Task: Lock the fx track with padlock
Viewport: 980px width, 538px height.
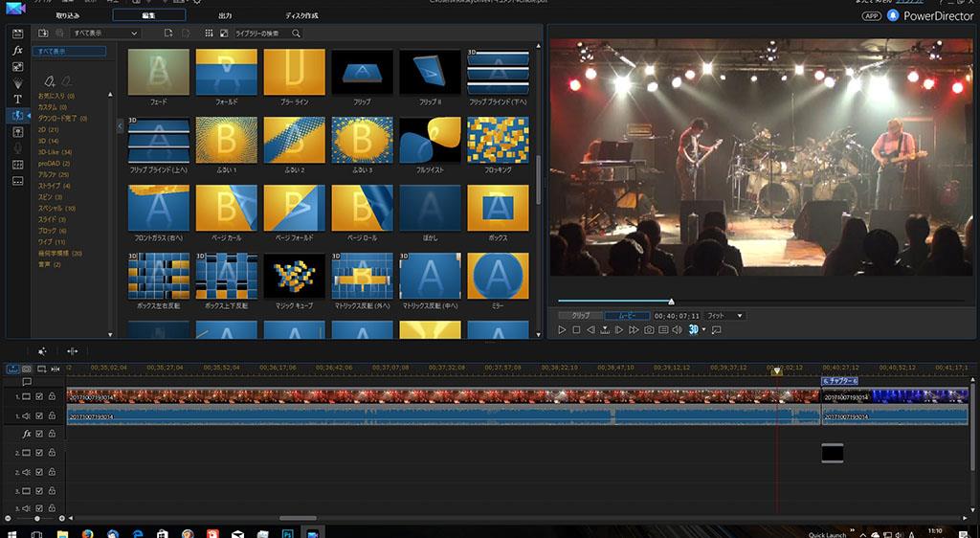Action: click(52, 434)
